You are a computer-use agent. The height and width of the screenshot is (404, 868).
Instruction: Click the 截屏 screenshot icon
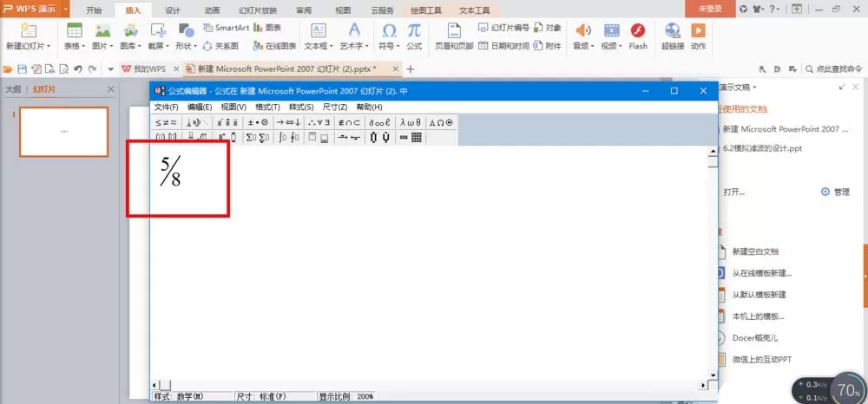158,31
